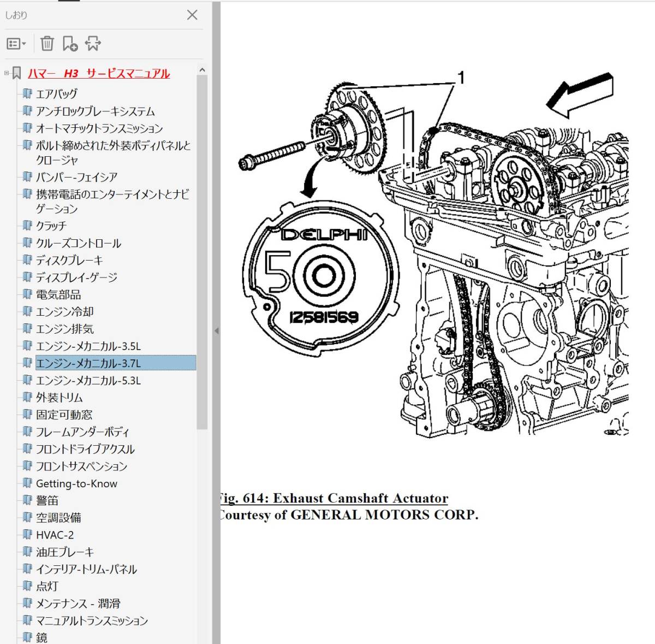Viewport: 655px width, 644px height.
Task: Go to フロントサスペンション bookmark
Action: (x=81, y=466)
